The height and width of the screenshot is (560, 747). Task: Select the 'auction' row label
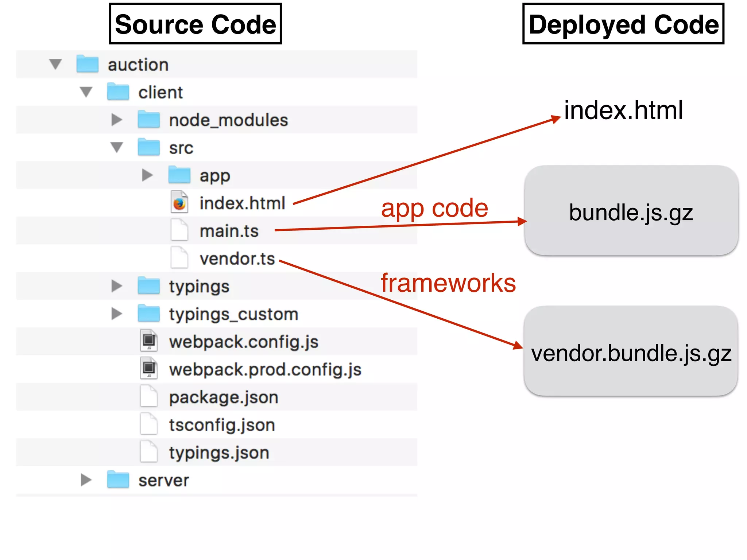tap(138, 65)
